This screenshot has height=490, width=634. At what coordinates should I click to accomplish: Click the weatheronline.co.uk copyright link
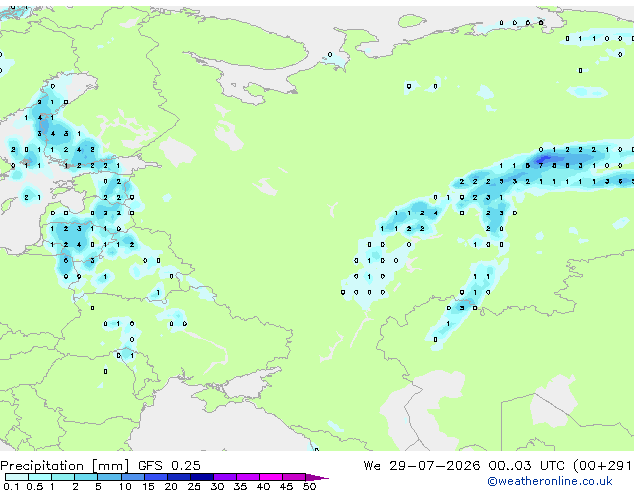[x=550, y=481]
